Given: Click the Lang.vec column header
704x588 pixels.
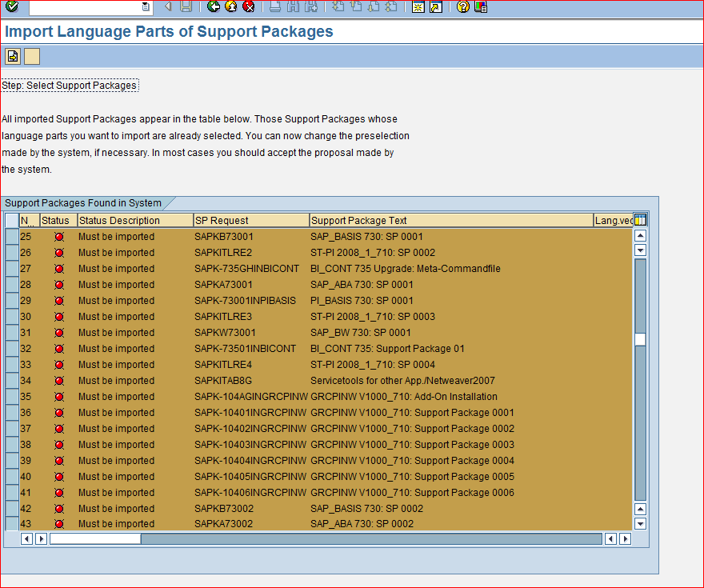Looking at the screenshot, I should coord(614,220).
